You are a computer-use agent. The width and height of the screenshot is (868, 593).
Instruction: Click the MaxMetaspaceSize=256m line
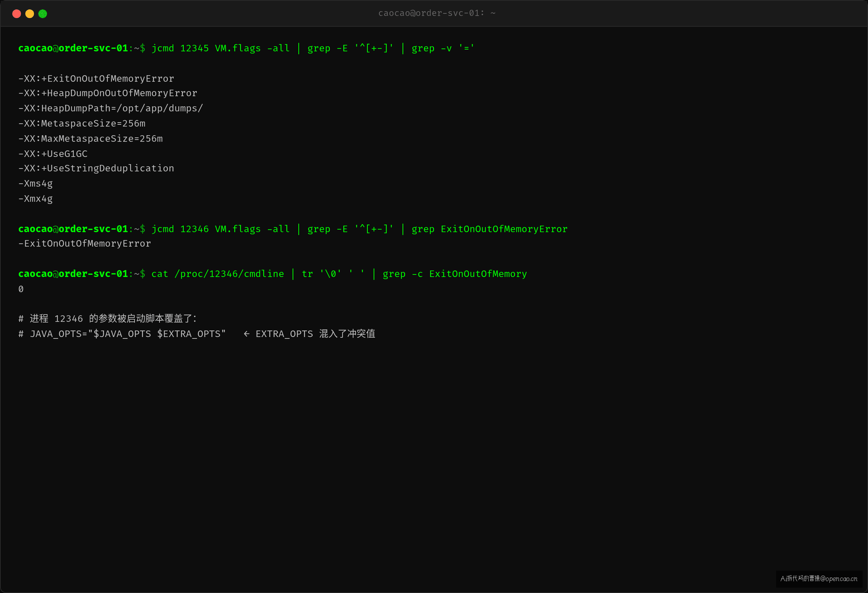[90, 138]
